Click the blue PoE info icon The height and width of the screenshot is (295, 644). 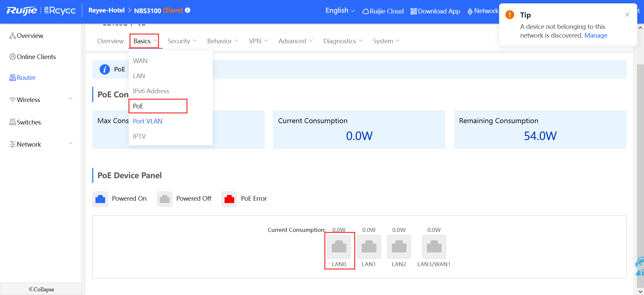tap(105, 69)
